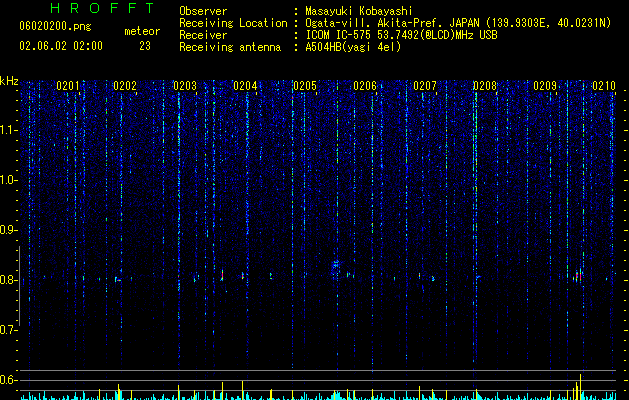Click the 1.0 frequency axis label
The width and height of the screenshot is (629, 400).
tap(9, 180)
